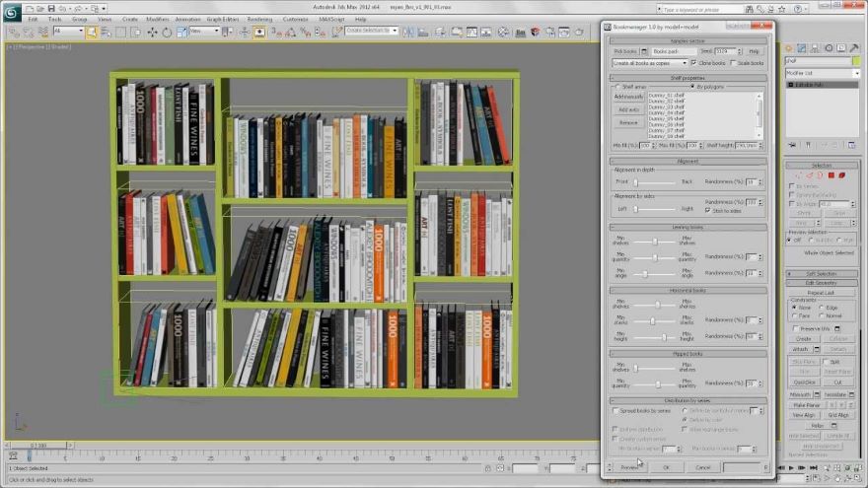The width and height of the screenshot is (868, 488).
Task: Open the 'Create all books as copies' dropdown
Action: pos(649,63)
